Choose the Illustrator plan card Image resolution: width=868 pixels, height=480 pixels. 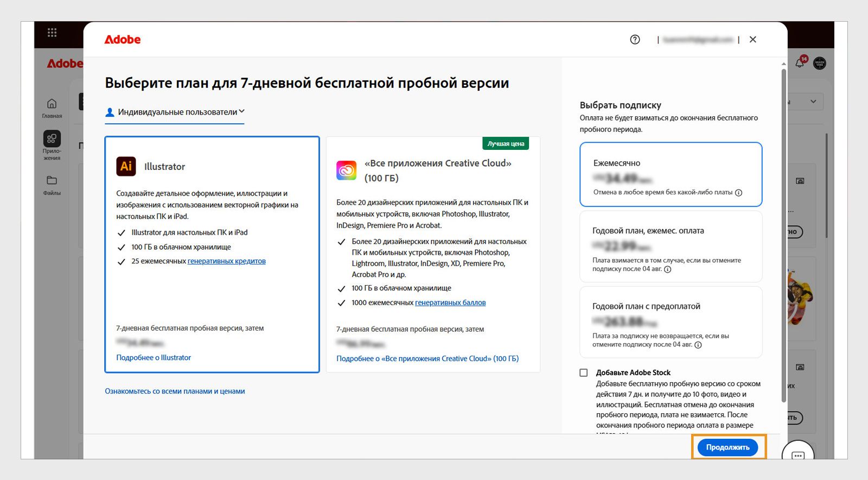[x=212, y=255]
